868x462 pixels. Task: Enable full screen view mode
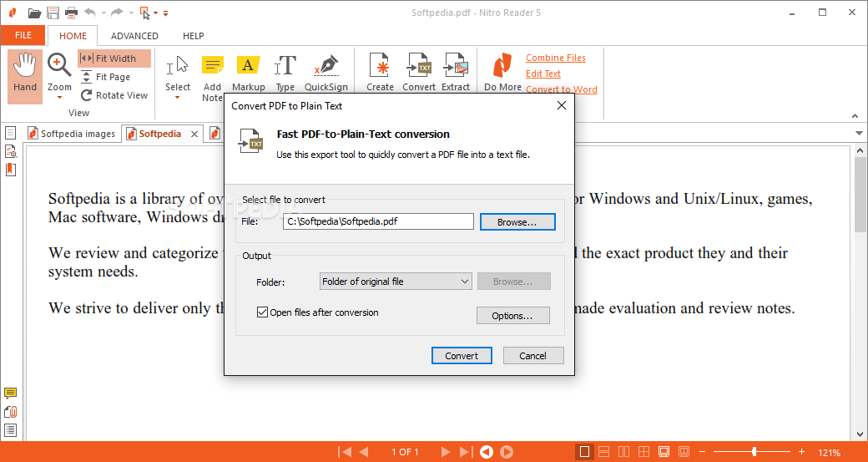(664, 452)
